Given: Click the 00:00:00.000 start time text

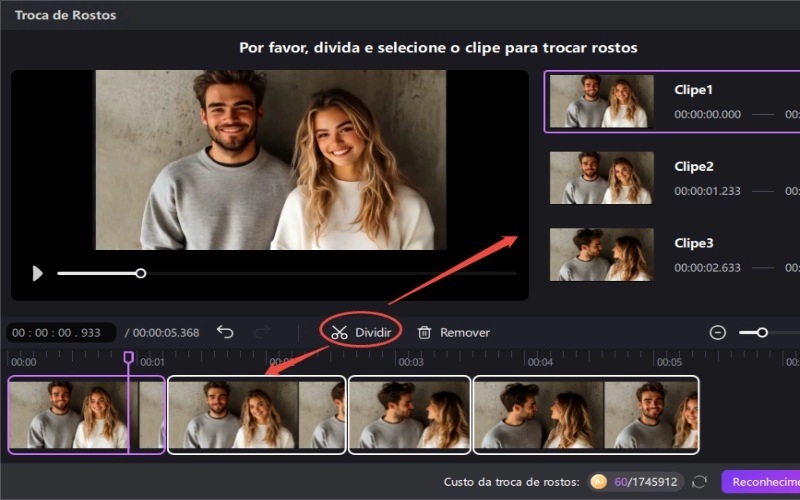Looking at the screenshot, I should coord(708,114).
